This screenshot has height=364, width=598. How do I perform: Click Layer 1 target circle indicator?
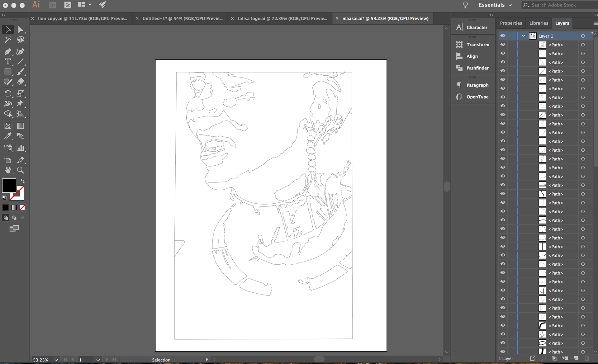tap(583, 36)
